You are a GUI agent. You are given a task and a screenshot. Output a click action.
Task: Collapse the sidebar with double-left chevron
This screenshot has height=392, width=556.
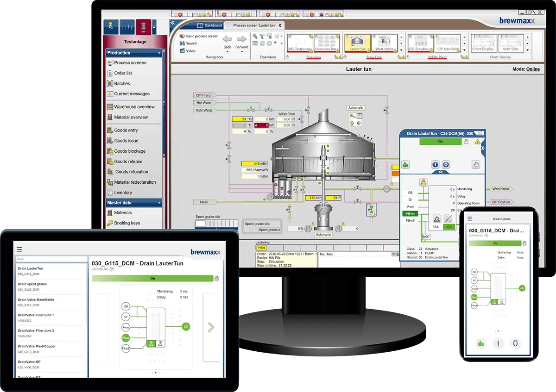tap(172, 23)
